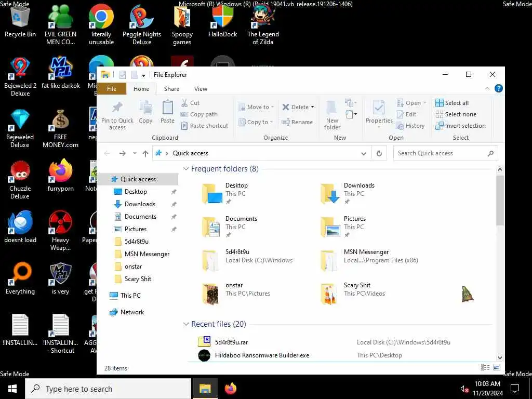Select Quick access in navigation pane
The height and width of the screenshot is (399, 532).
[138, 179]
